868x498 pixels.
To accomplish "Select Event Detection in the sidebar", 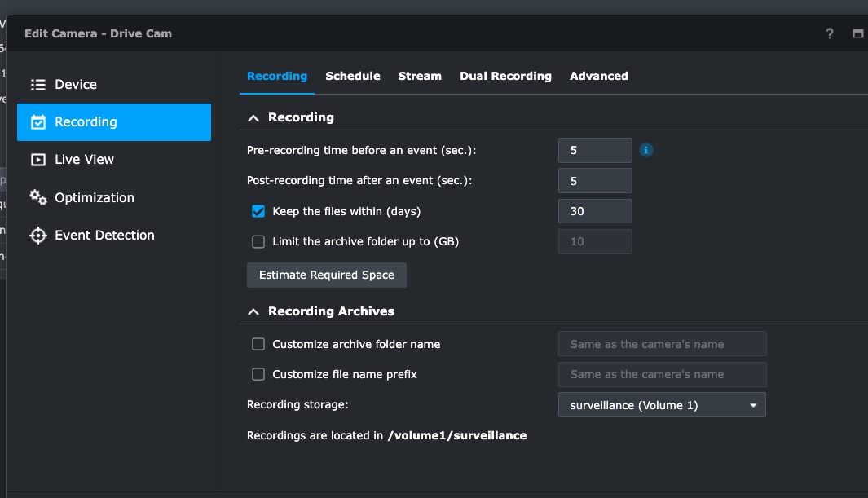I will (x=103, y=235).
